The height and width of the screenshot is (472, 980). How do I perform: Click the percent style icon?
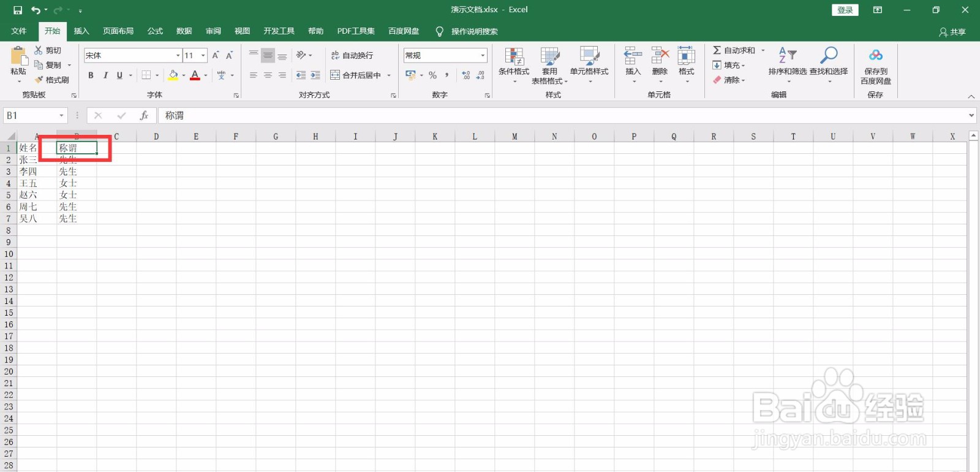(x=432, y=75)
